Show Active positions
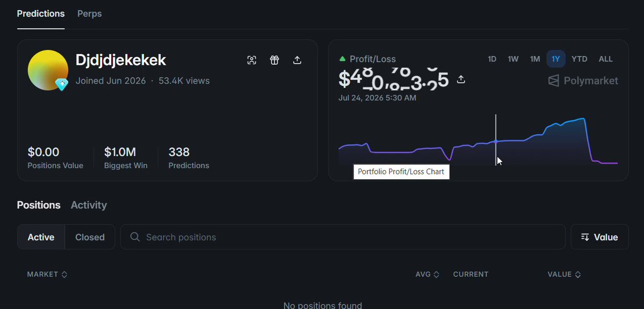The height and width of the screenshot is (309, 644). [41, 237]
